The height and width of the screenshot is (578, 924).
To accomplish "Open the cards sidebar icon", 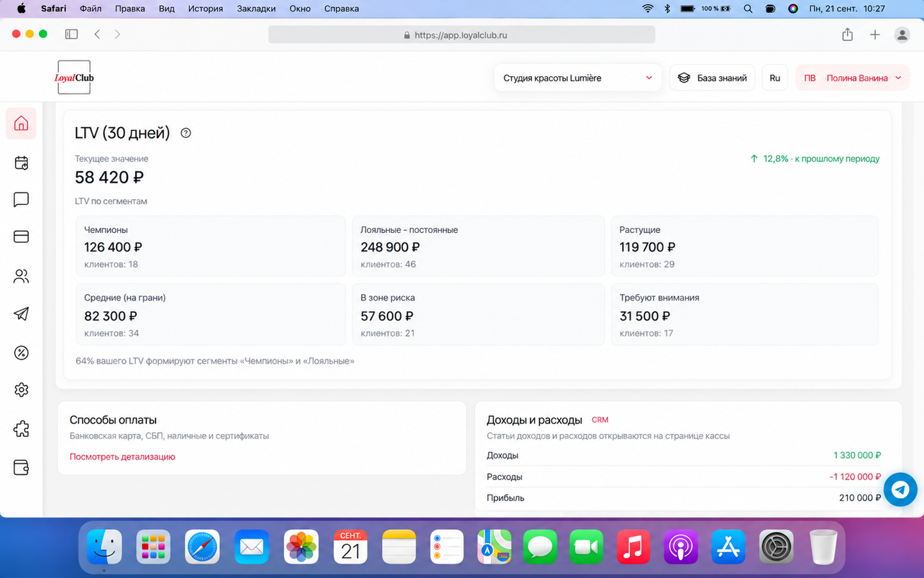I will click(22, 237).
